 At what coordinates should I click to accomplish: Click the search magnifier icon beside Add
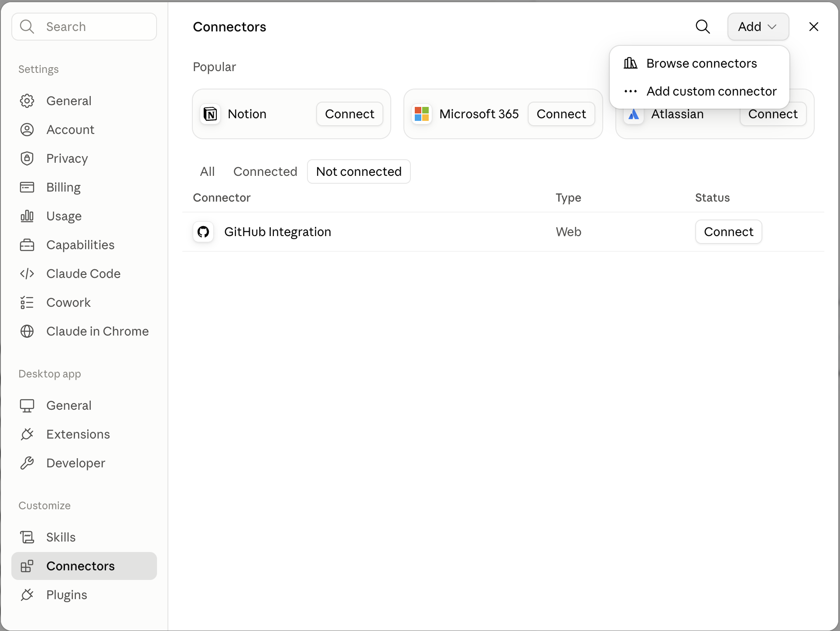pyautogui.click(x=703, y=27)
